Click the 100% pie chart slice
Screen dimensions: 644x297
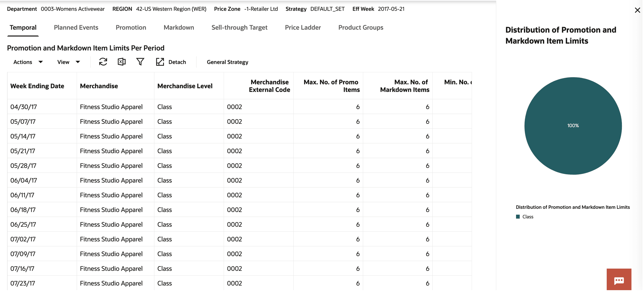(573, 126)
